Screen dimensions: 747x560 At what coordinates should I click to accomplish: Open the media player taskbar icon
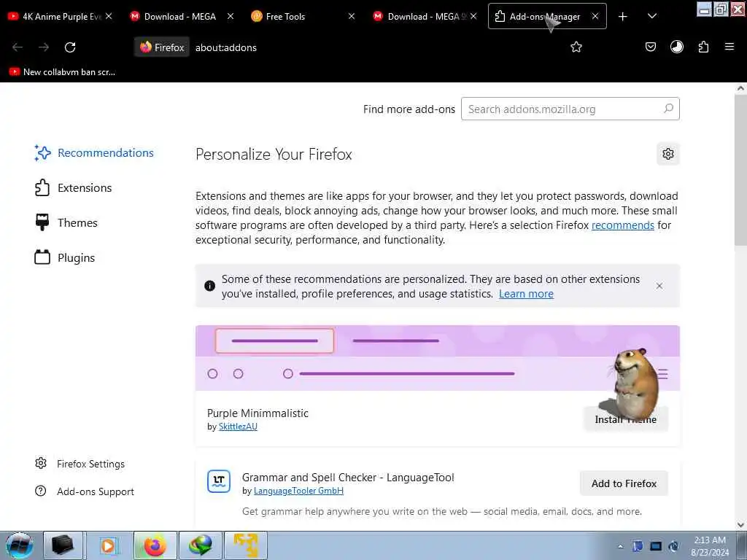[x=108, y=545]
